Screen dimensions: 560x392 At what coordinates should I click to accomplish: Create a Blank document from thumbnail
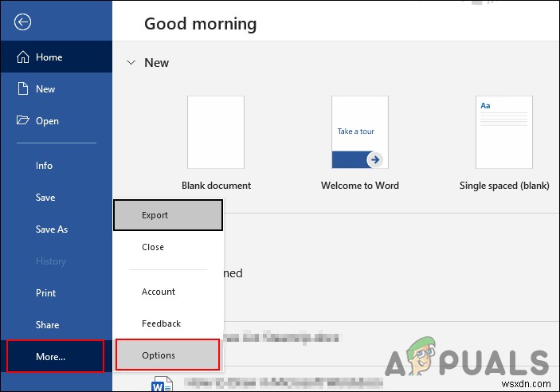point(216,132)
